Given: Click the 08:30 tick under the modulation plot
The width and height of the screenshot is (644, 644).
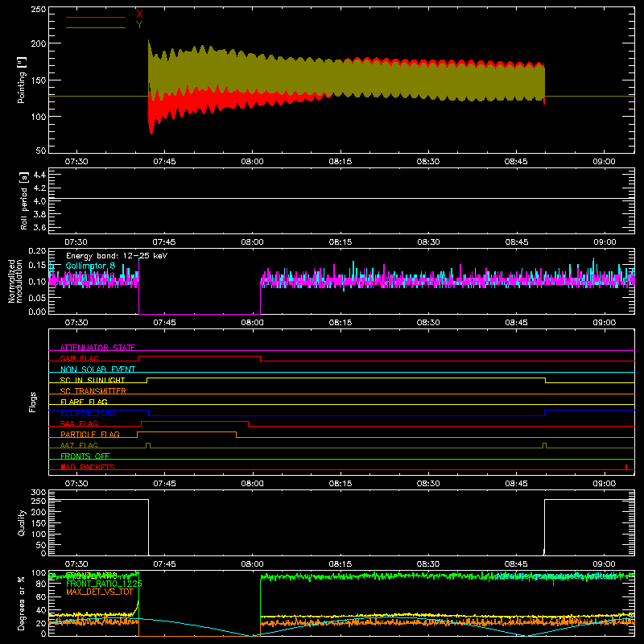Looking at the screenshot, I should (428, 323).
